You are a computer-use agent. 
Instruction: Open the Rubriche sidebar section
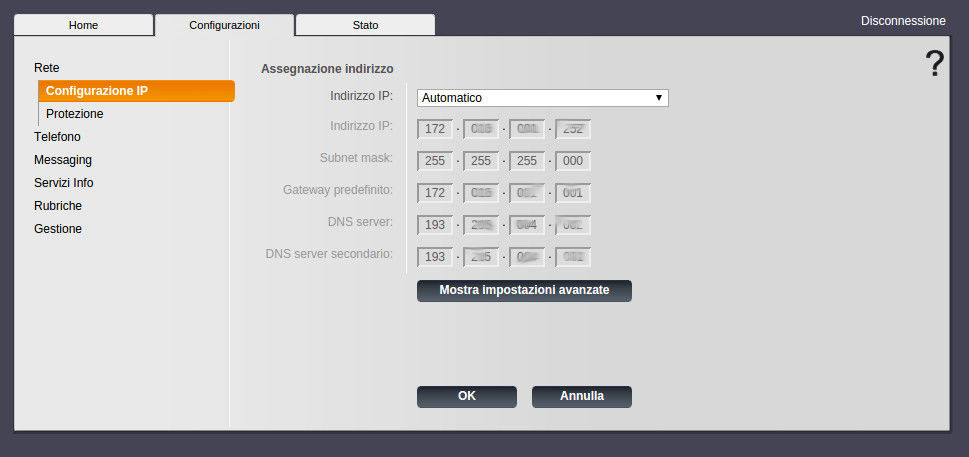coord(58,206)
